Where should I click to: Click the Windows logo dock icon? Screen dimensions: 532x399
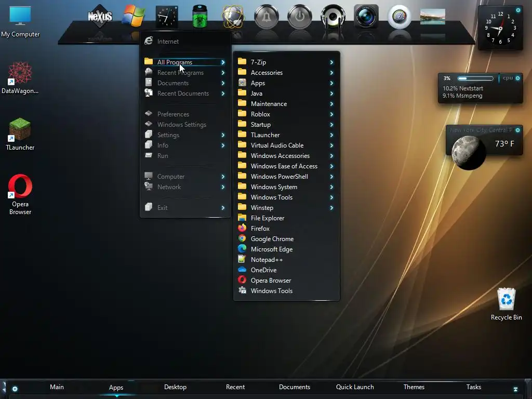click(x=134, y=16)
